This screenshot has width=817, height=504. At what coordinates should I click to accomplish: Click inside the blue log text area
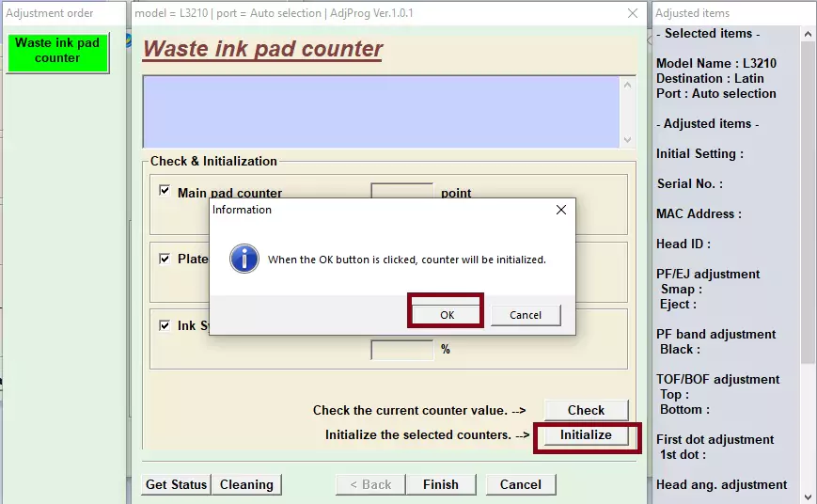pyautogui.click(x=381, y=112)
